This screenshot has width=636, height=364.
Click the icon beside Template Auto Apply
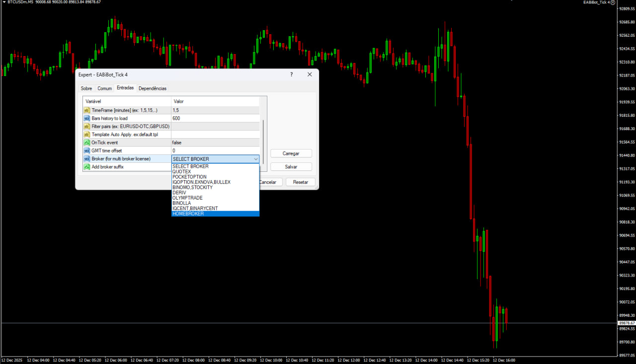(86, 135)
